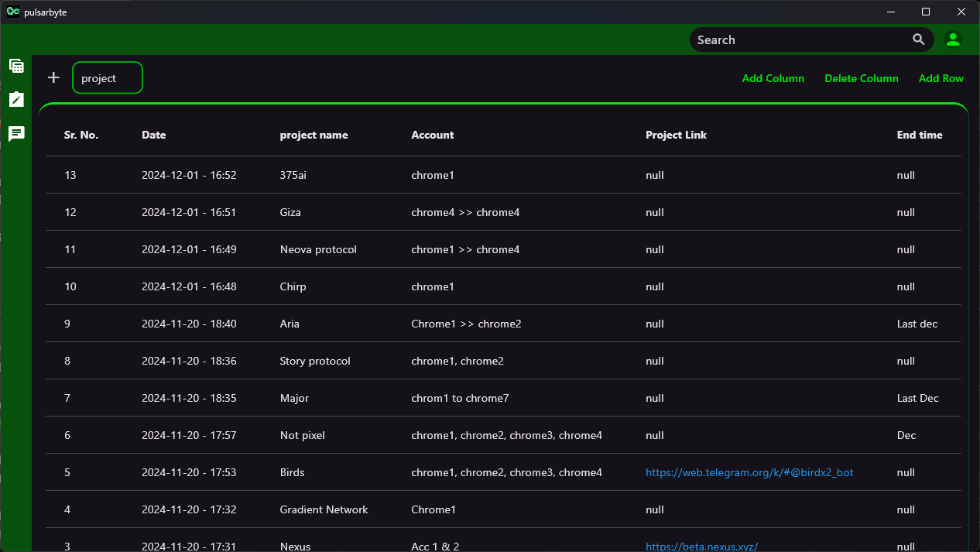Click the End time Last dec in Aria row

pos(917,324)
